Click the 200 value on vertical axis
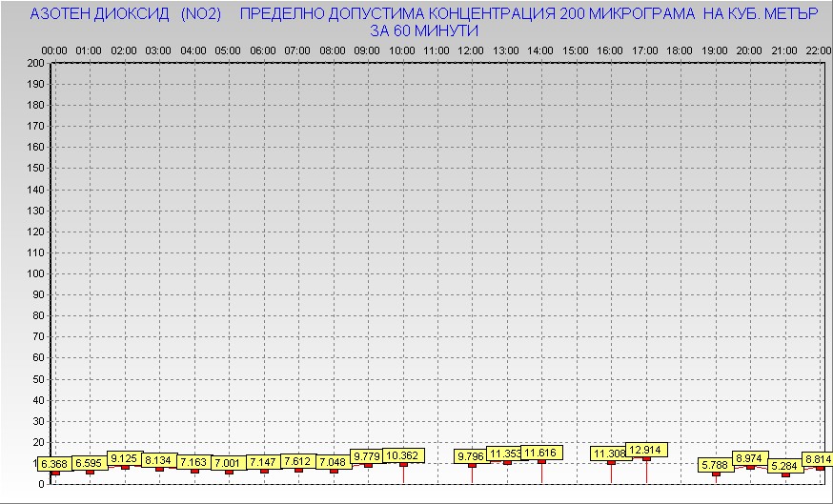Screen dimensions: 833x504 (35, 63)
